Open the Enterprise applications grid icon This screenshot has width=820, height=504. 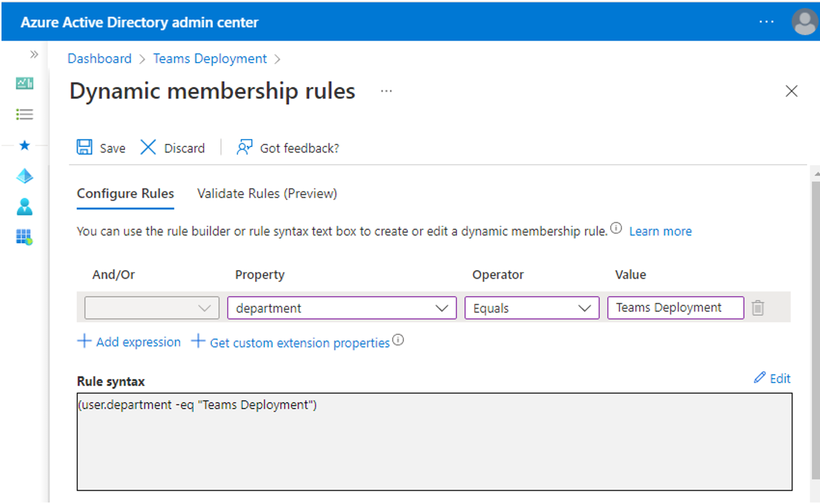(24, 237)
